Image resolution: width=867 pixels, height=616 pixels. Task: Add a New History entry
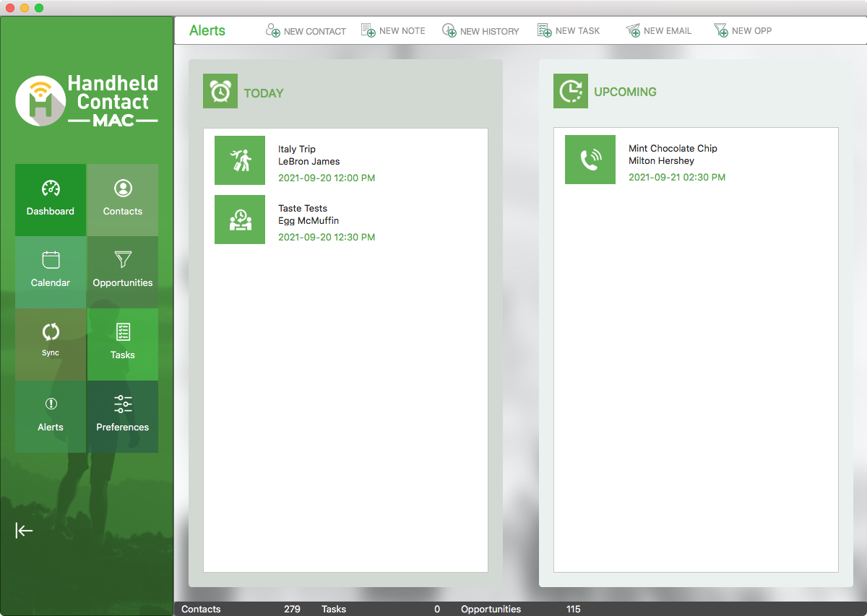pyautogui.click(x=480, y=31)
